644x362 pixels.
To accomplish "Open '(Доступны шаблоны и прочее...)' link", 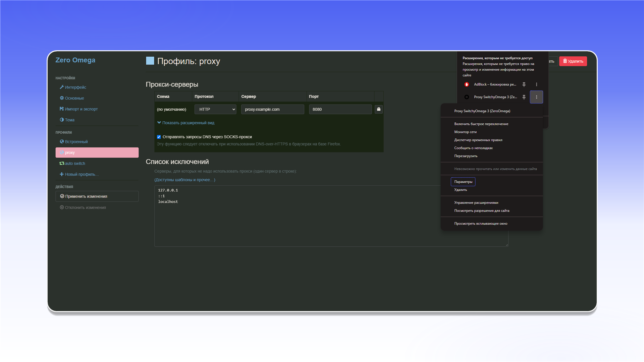I will coord(185,180).
